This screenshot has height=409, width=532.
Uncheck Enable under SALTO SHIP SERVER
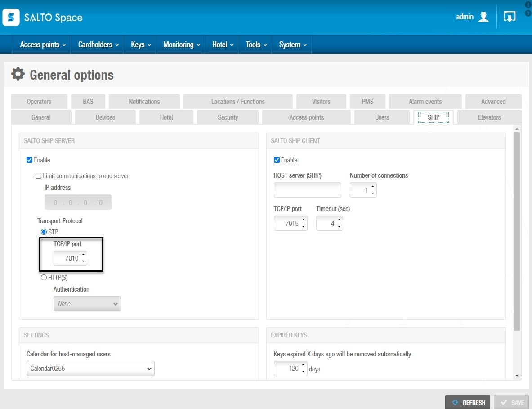[30, 160]
